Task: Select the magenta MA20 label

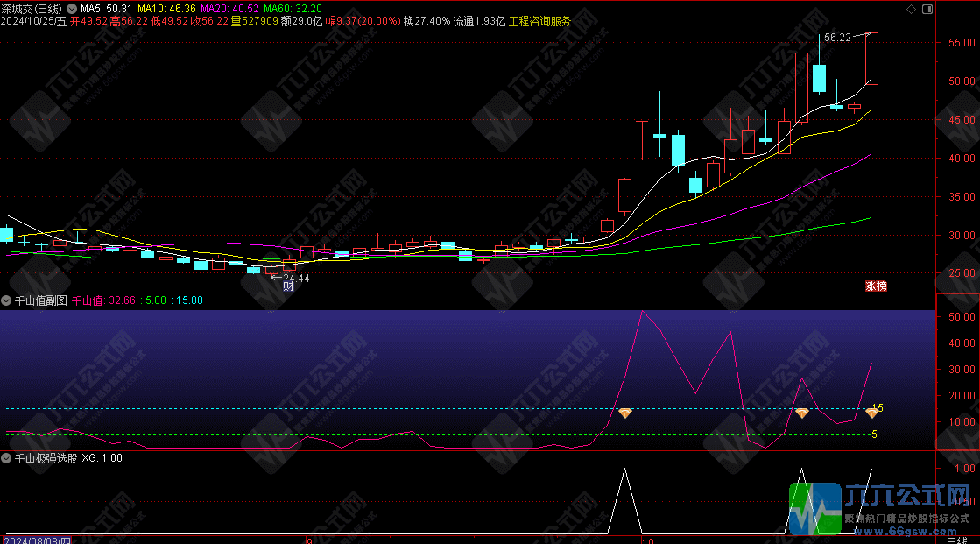Action: 229,9
